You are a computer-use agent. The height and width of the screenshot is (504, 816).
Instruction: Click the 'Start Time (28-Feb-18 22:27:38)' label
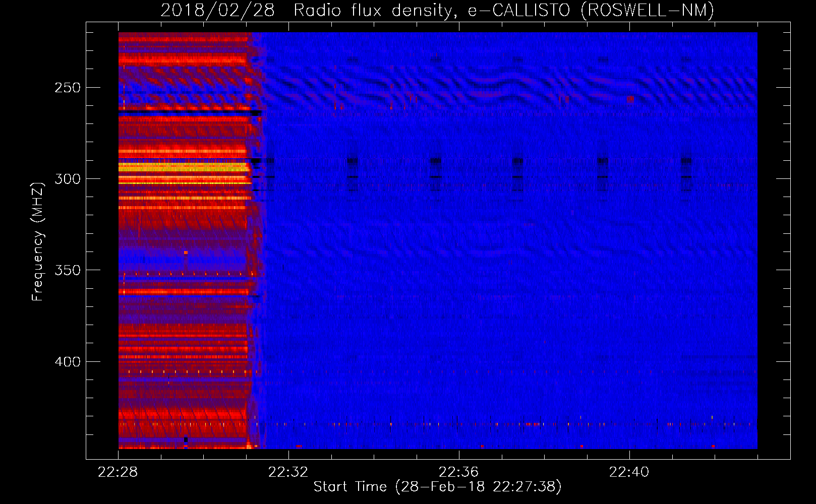pos(437,486)
